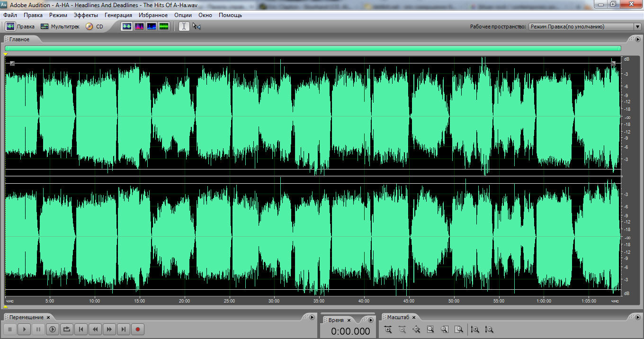
Task: Click zoom in vertically icon
Action: tap(475, 330)
